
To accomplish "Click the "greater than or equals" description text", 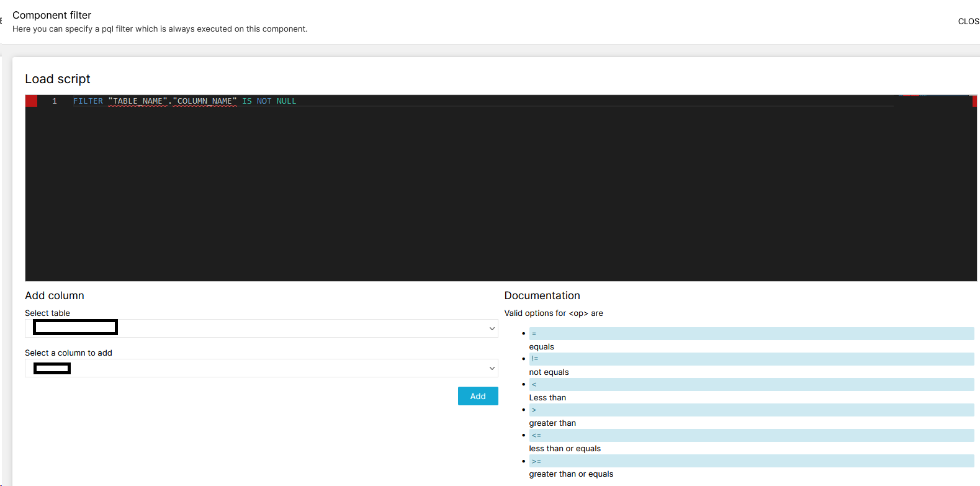I will coord(571,474).
